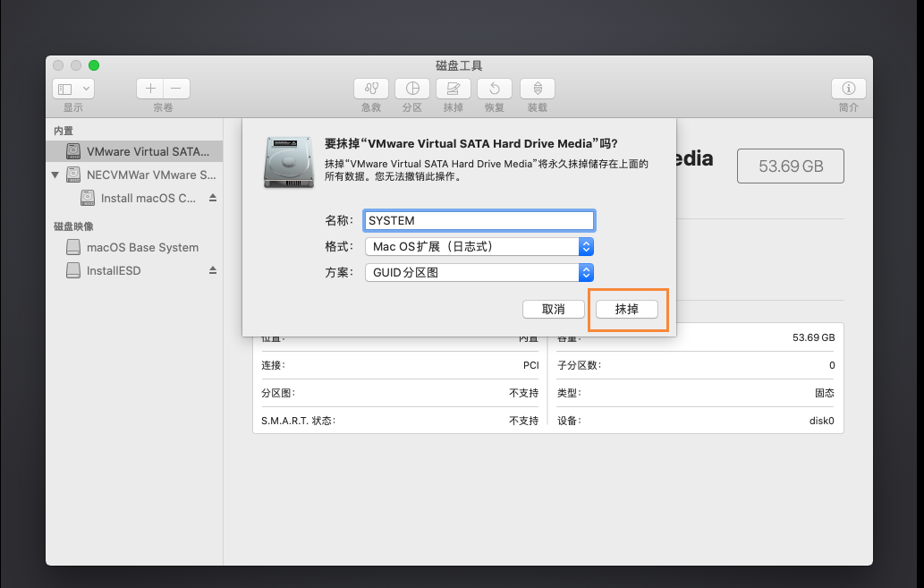Select VMware Virtual SATA disk in sidebar
Image resolution: width=924 pixels, height=588 pixels.
(x=134, y=151)
